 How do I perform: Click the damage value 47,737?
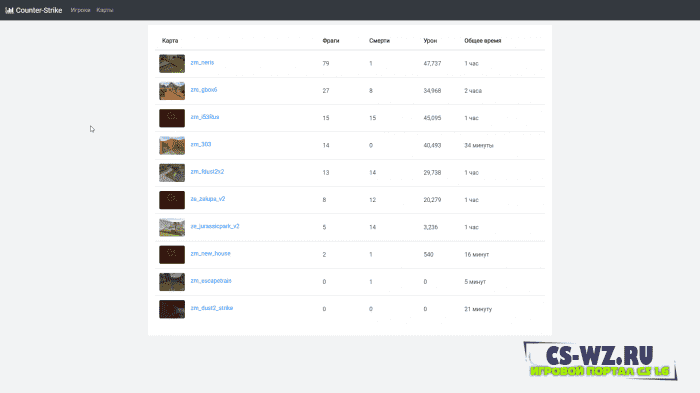(432, 63)
